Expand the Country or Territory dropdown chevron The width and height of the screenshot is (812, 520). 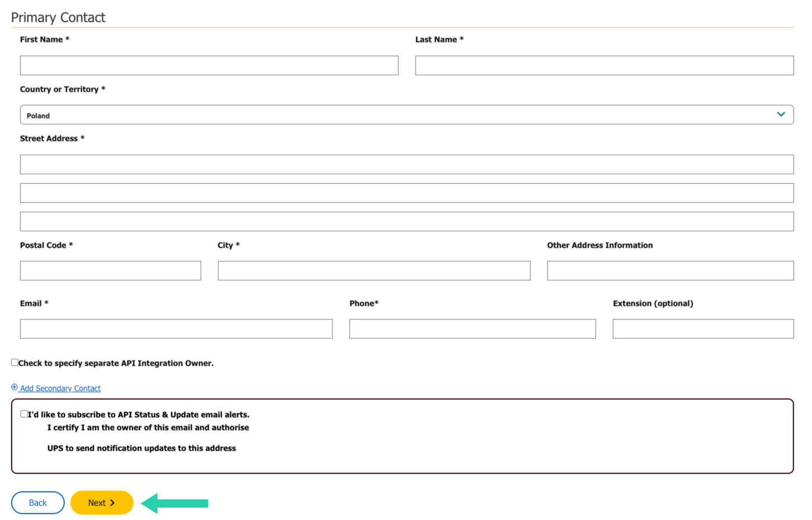click(x=781, y=114)
